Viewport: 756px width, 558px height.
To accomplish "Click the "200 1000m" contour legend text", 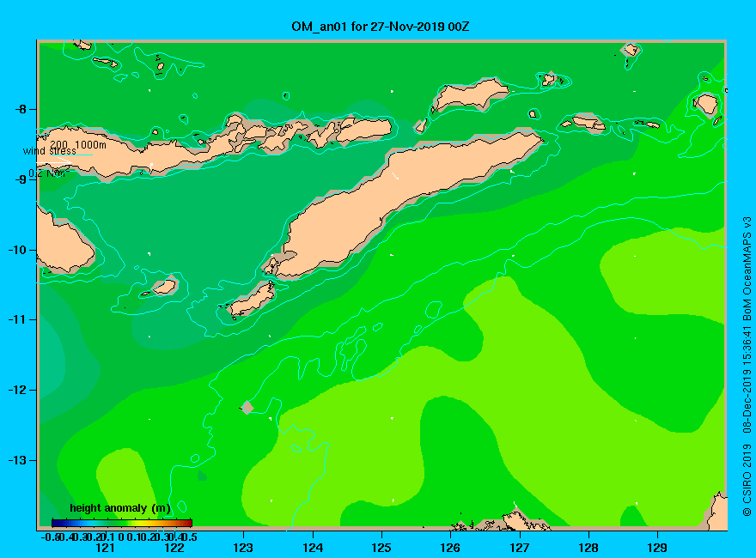I will [x=78, y=144].
